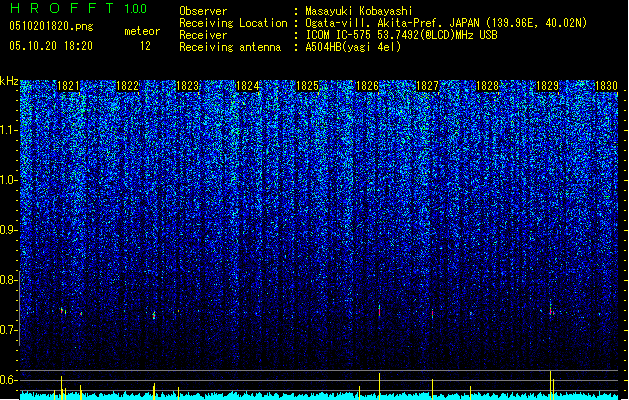
Task: Click the 1827 time marker
Action: coord(427,86)
